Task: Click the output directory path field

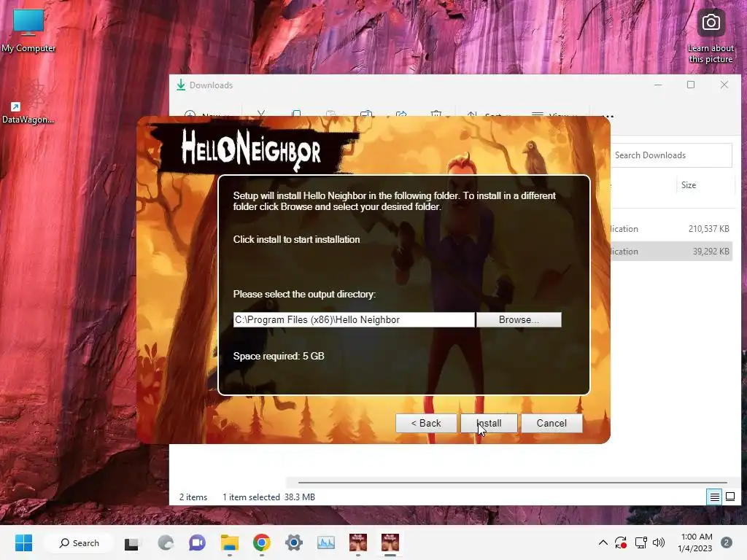Action: [354, 319]
